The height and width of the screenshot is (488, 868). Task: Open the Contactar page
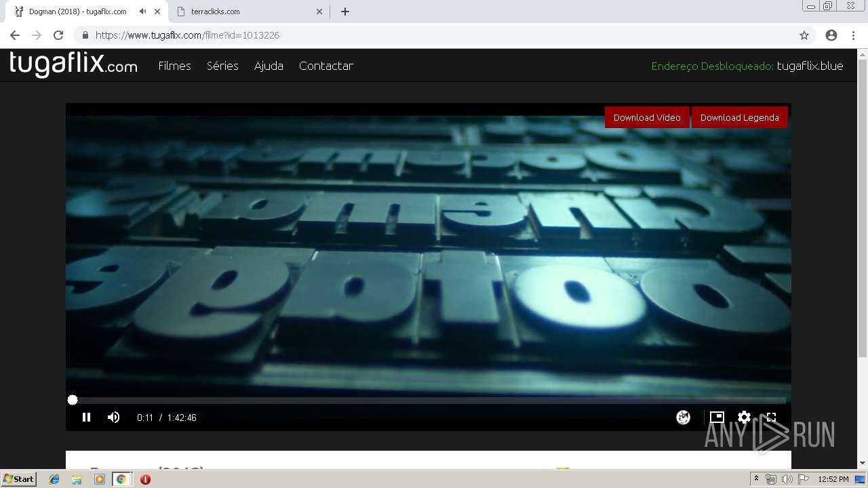[325, 66]
